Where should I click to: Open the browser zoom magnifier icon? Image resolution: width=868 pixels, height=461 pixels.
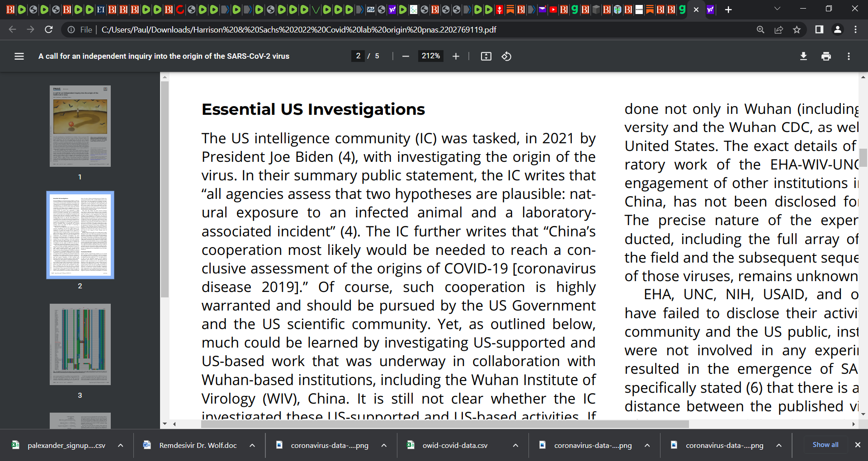(x=760, y=29)
